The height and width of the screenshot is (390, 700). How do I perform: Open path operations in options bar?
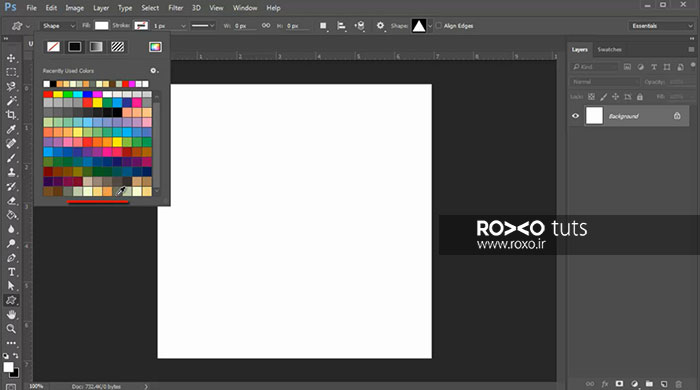tap(323, 26)
